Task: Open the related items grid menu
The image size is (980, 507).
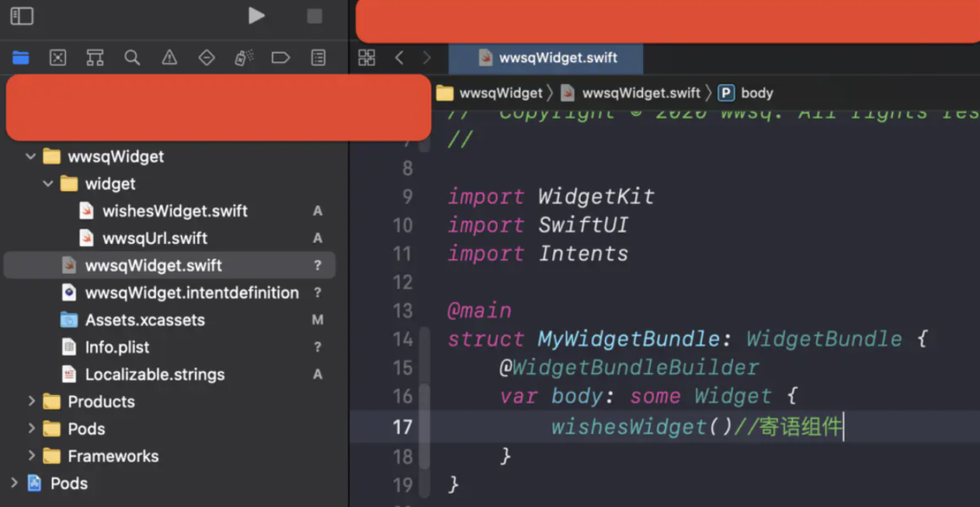Action: tap(367, 58)
